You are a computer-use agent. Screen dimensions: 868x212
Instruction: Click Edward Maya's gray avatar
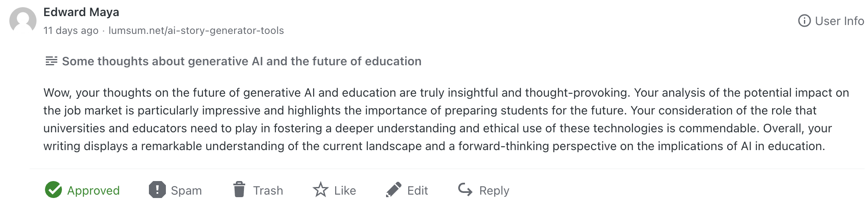(x=23, y=20)
